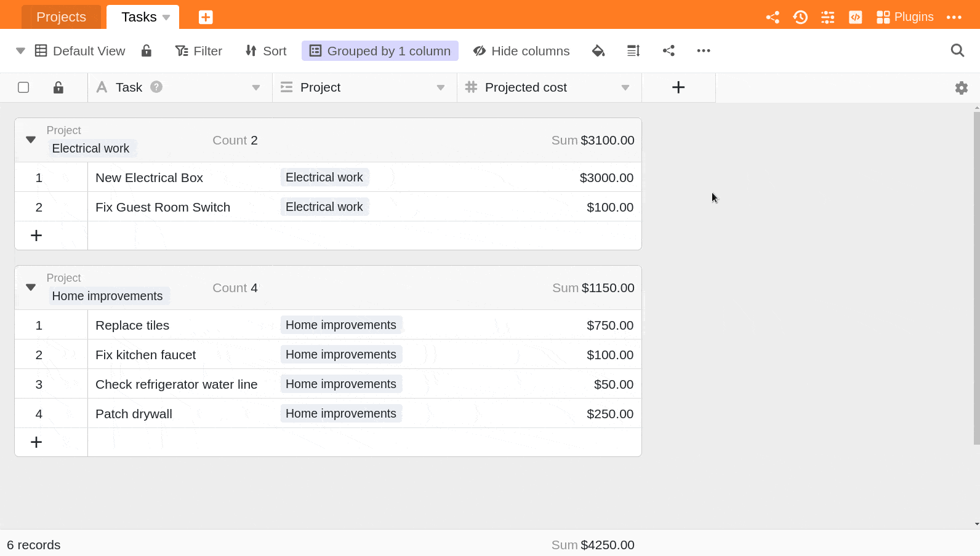Add a new column with plus button

678,87
